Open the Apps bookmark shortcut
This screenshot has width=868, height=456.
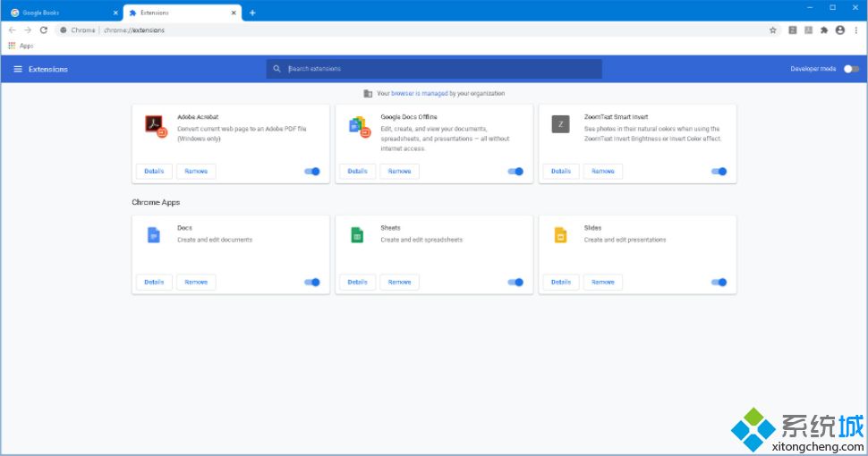(x=21, y=46)
